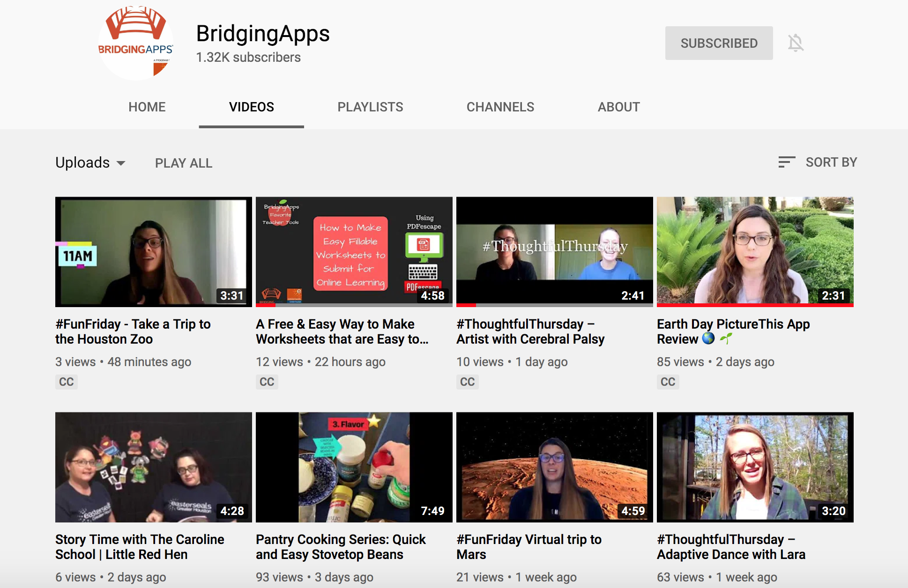Click the CC badge under Cerebral Palsy video
The height and width of the screenshot is (588, 908).
(x=468, y=382)
